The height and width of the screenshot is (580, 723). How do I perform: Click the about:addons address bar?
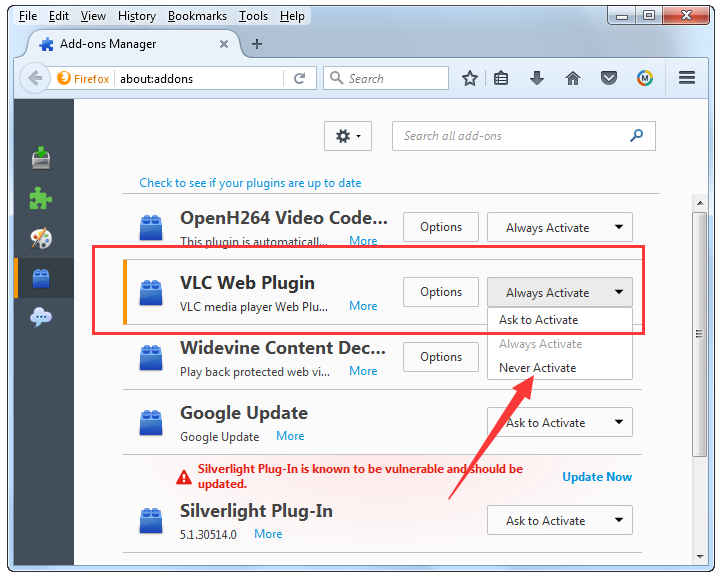click(x=198, y=78)
